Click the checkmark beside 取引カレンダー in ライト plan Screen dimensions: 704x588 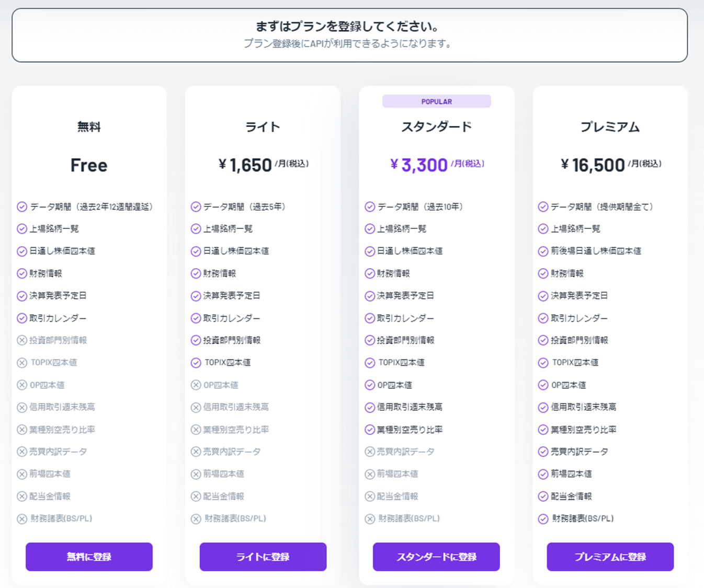[195, 318]
